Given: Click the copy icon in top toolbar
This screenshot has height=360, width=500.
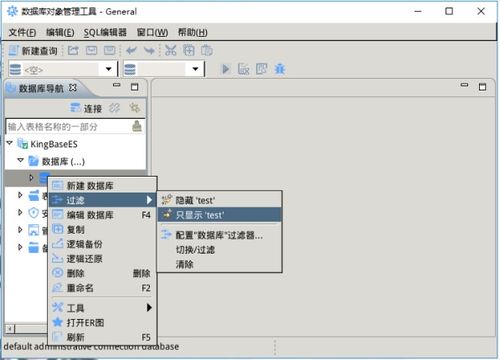Looking at the screenshot, I should 189,50.
